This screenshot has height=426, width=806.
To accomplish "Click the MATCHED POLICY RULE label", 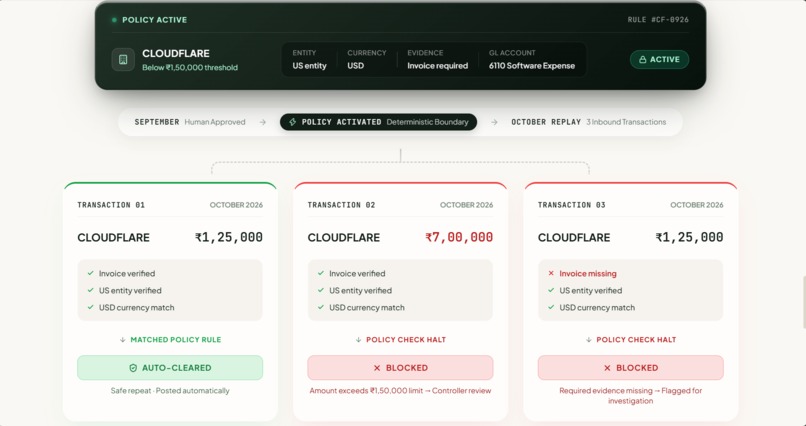I will pyautogui.click(x=176, y=340).
